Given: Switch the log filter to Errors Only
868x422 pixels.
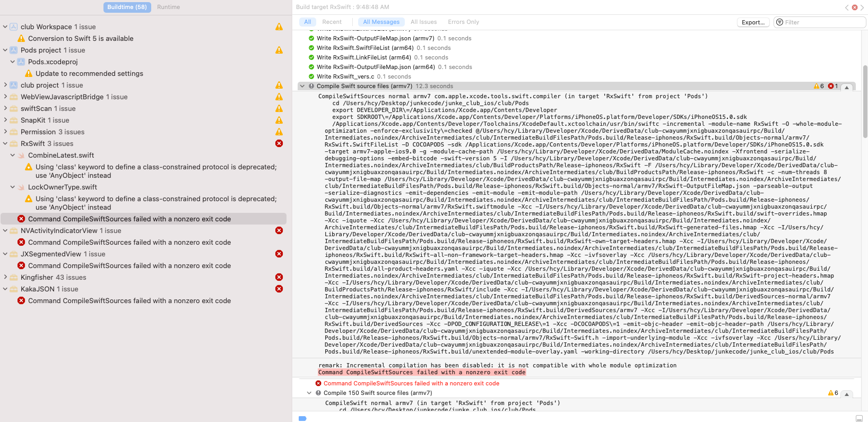Looking at the screenshot, I should click(x=463, y=22).
